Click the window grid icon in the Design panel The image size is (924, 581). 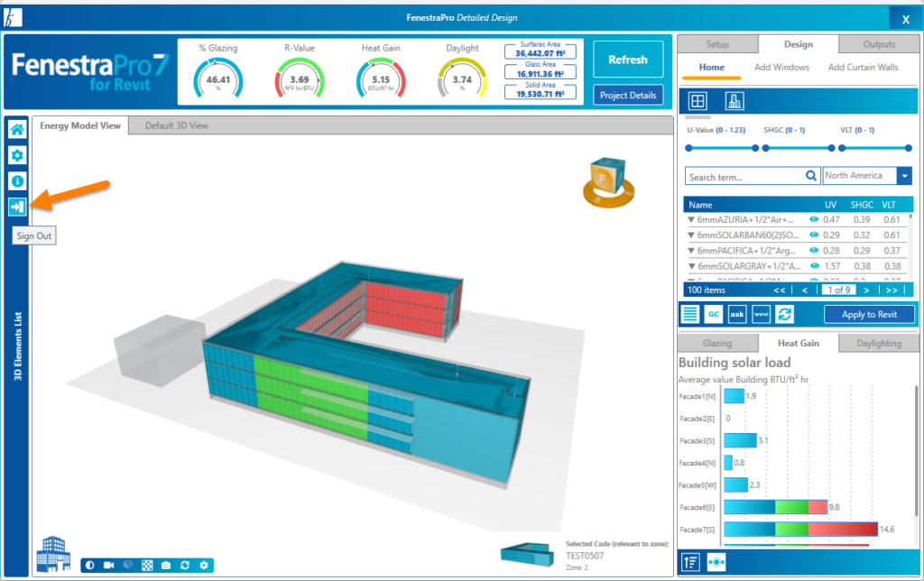click(x=698, y=101)
